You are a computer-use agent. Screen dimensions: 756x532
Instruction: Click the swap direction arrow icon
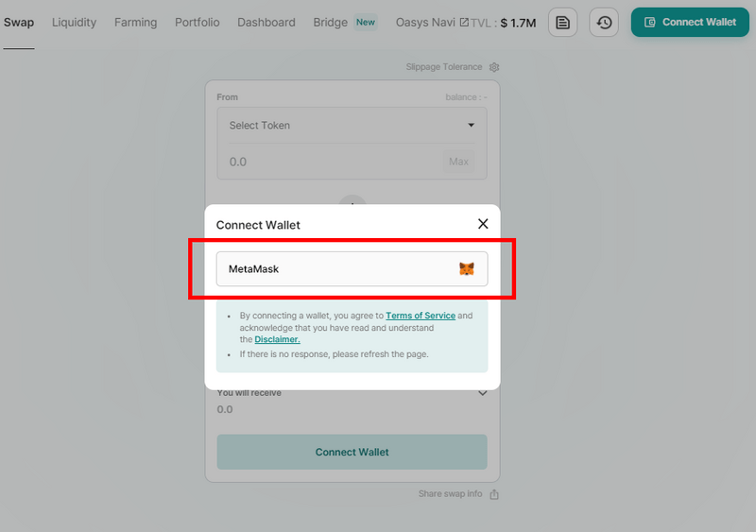tap(352, 201)
